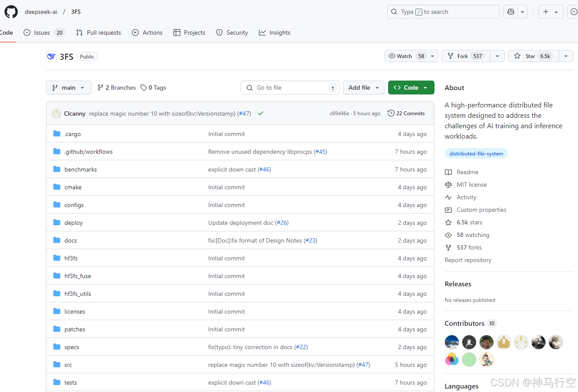Screen dimensions: 578x392
Task: View the 2 Branches link
Action: click(117, 87)
